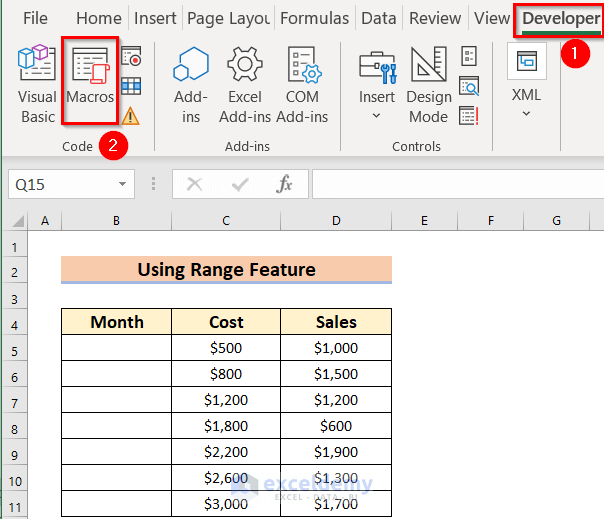Viewport: 604px width, 519px height.
Task: Select the $1,000 sales cell
Action: 336,348
